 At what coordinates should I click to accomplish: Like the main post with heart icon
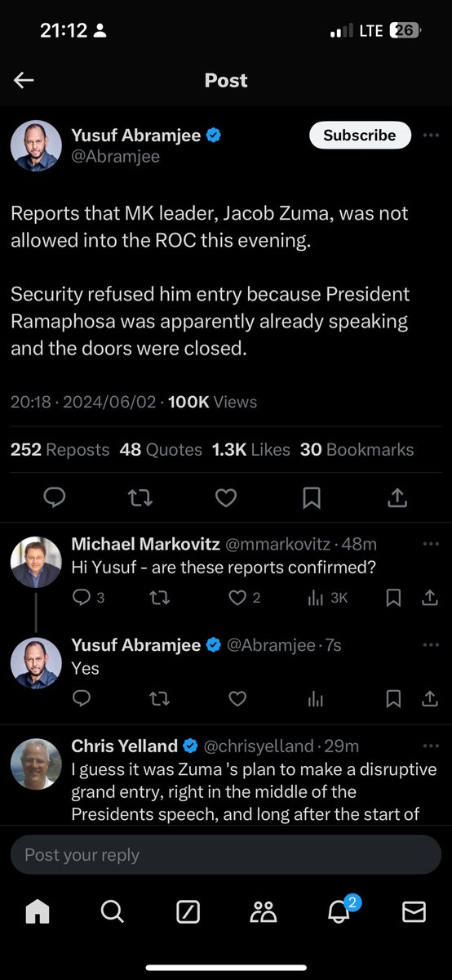click(226, 497)
